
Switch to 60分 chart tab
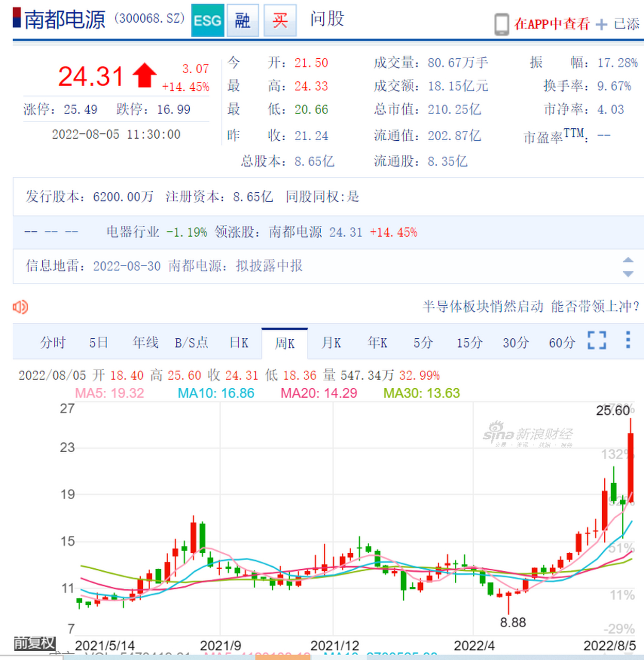tap(562, 343)
